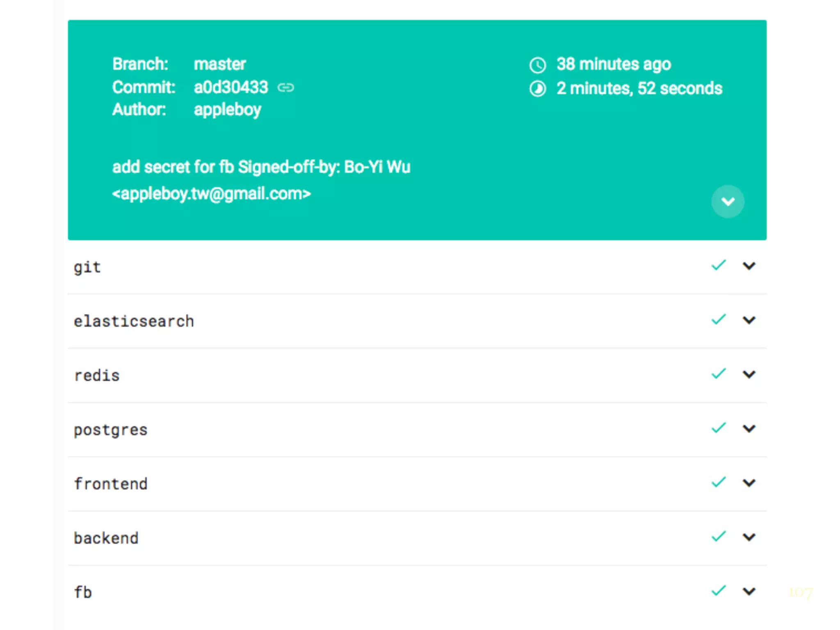Click the elasticsearch success checkmark
The width and height of the screenshot is (840, 630).
point(719,320)
